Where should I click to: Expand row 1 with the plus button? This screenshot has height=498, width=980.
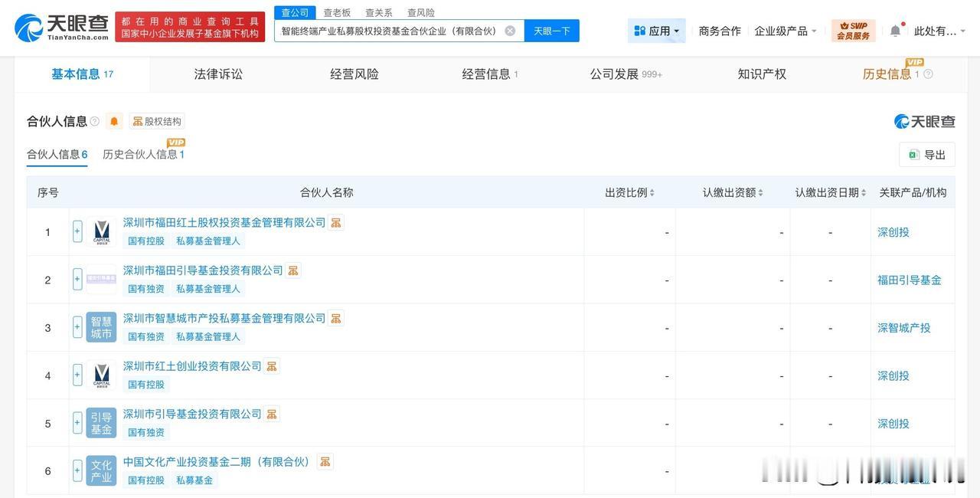[x=77, y=231]
